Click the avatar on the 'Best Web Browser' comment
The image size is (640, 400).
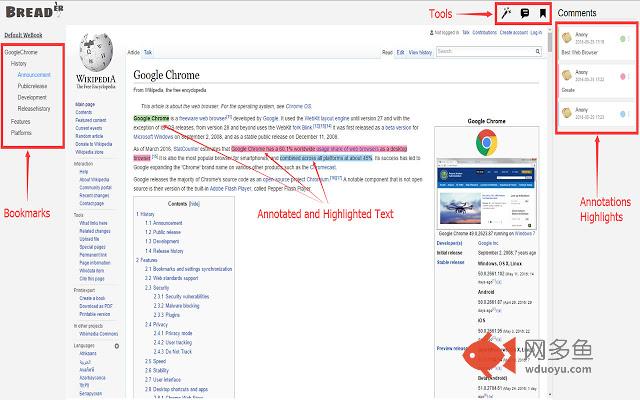point(567,38)
